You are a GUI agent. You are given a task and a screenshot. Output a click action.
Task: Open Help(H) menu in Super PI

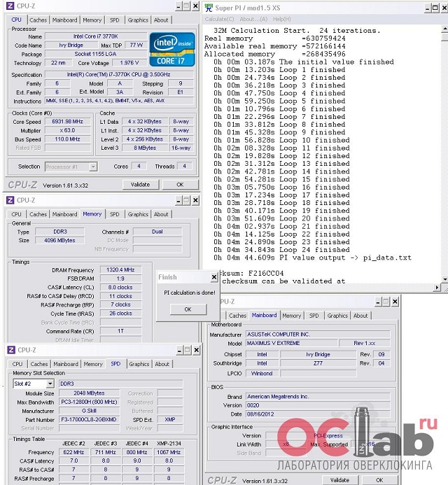point(282,19)
